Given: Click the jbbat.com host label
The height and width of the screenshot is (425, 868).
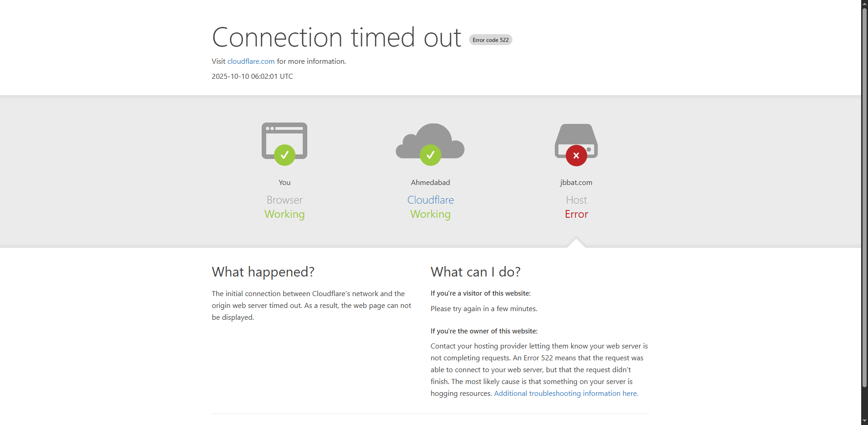Looking at the screenshot, I should pyautogui.click(x=576, y=183).
